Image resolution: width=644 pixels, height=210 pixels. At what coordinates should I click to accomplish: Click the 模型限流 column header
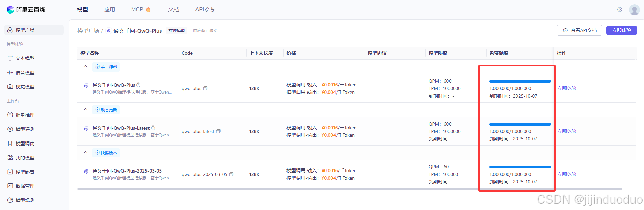point(438,53)
